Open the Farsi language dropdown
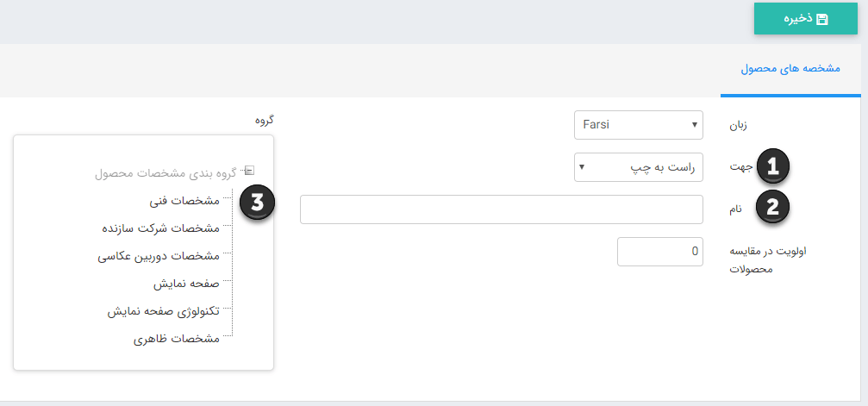Viewport: 868px width, 406px height. [639, 125]
